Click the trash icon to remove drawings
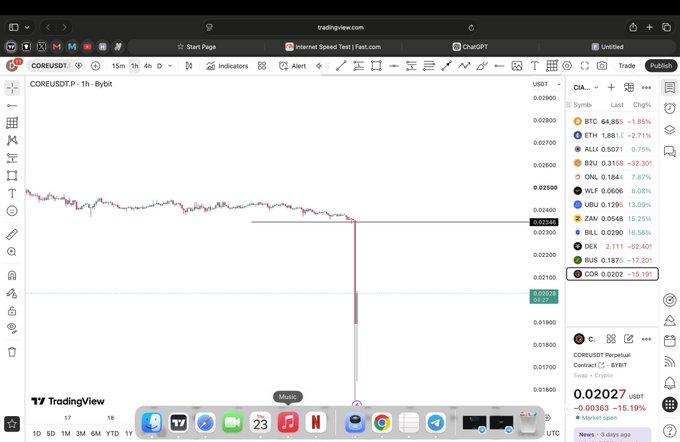 (12, 352)
